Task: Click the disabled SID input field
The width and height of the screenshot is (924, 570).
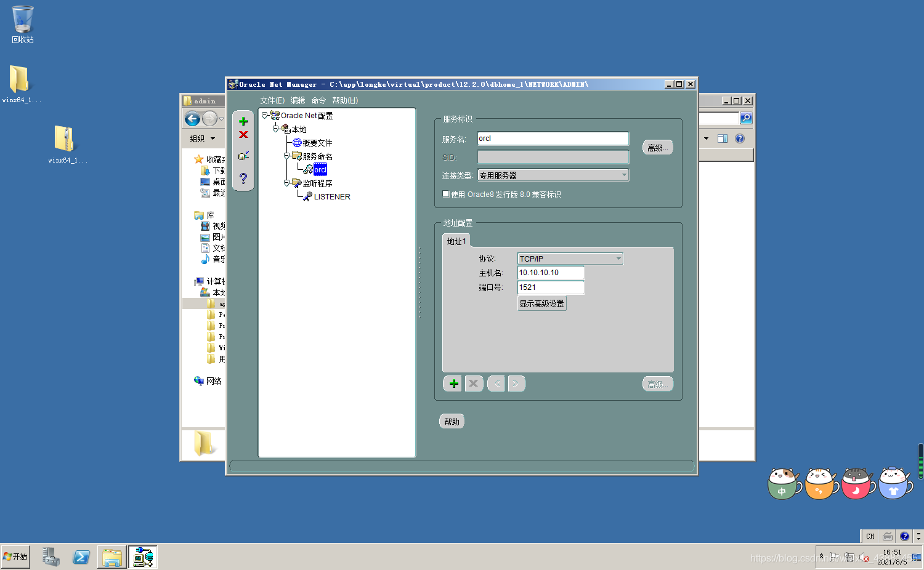Action: click(x=553, y=157)
